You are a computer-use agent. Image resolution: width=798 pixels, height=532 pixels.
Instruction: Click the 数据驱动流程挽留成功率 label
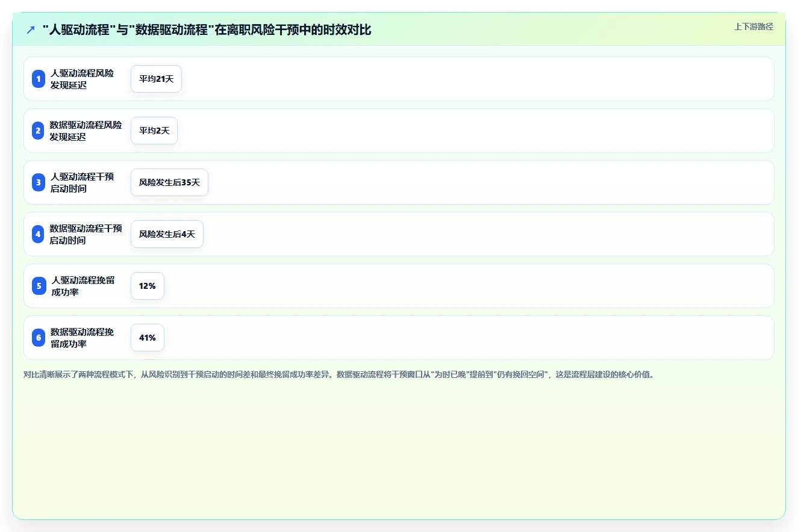82,338
